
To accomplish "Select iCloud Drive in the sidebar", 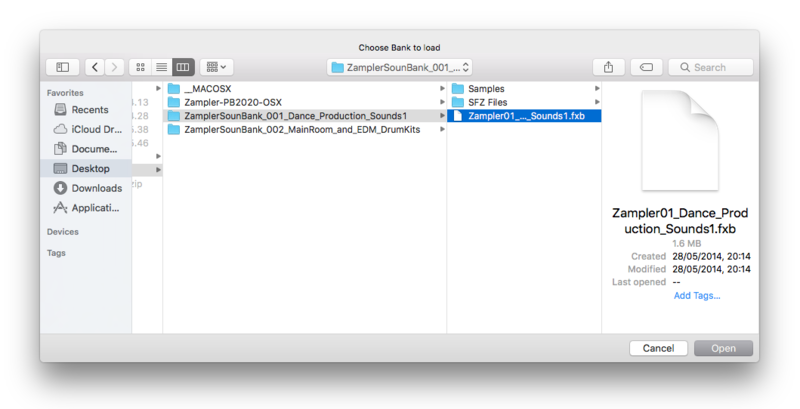I will click(86, 130).
